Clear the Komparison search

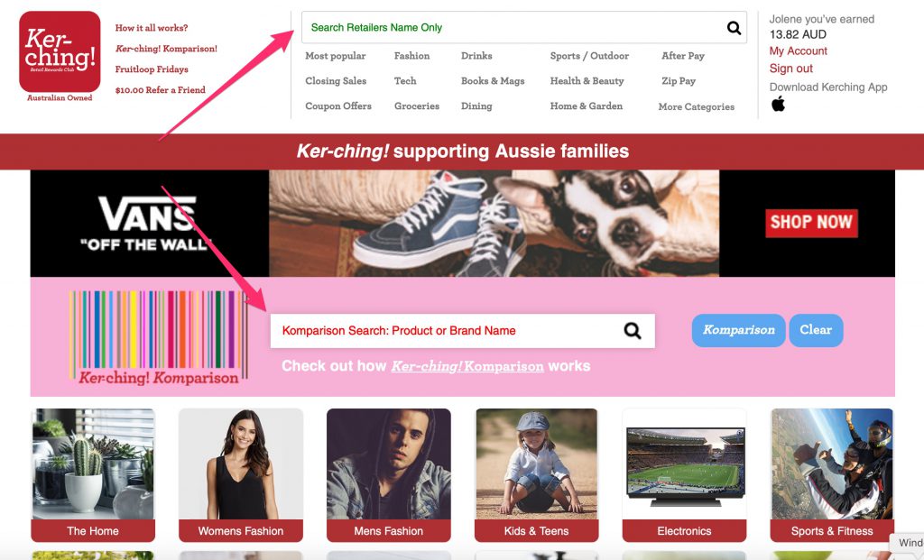coord(816,330)
